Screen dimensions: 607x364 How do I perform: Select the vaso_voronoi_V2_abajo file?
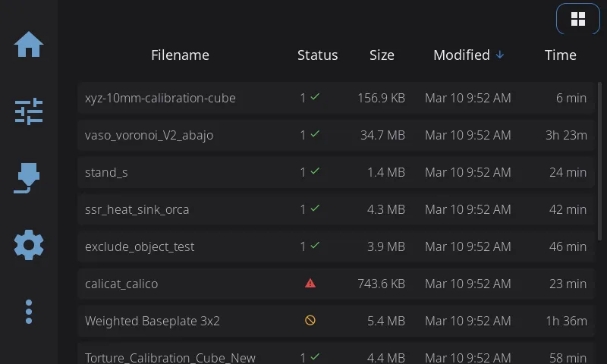tap(149, 135)
